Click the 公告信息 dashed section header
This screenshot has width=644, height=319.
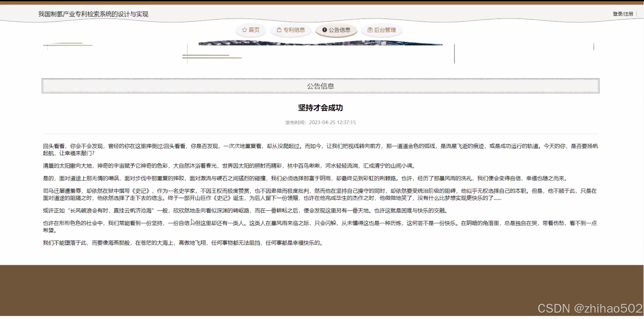(320, 86)
